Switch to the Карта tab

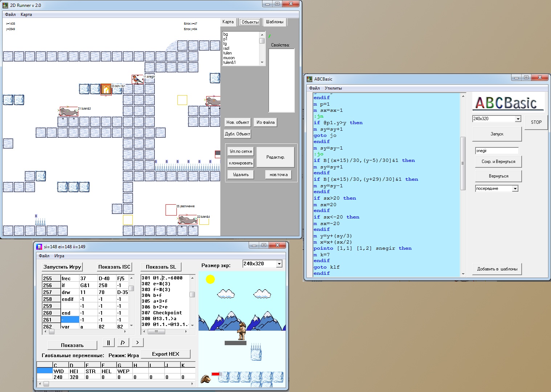[228, 22]
